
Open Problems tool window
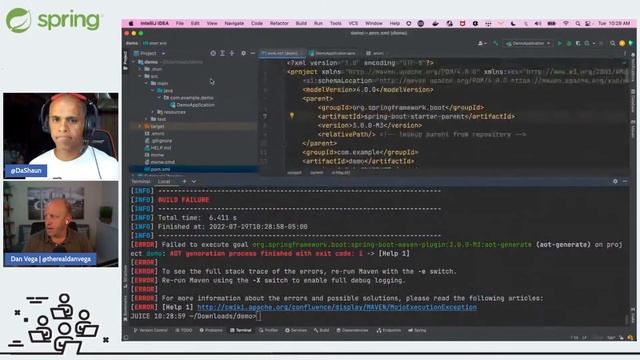[x=211, y=330]
